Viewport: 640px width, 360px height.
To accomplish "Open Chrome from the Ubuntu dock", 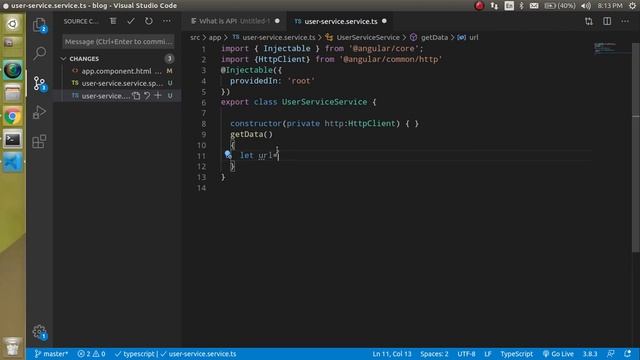I will (12, 117).
